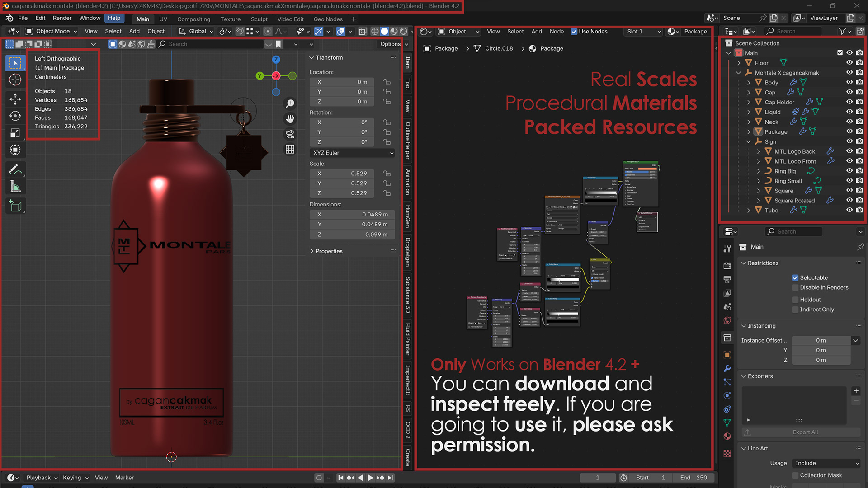Choose the Annotate pencil tool

click(x=15, y=170)
